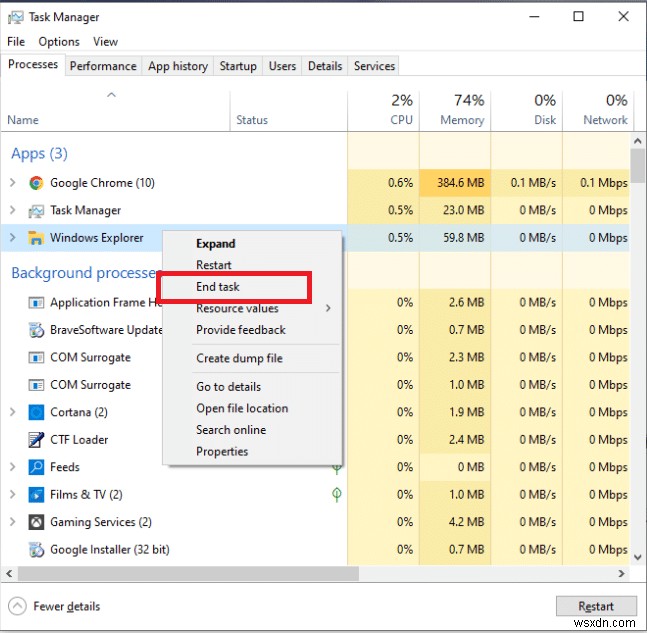
Task: Choose Go to details
Action: point(252,387)
